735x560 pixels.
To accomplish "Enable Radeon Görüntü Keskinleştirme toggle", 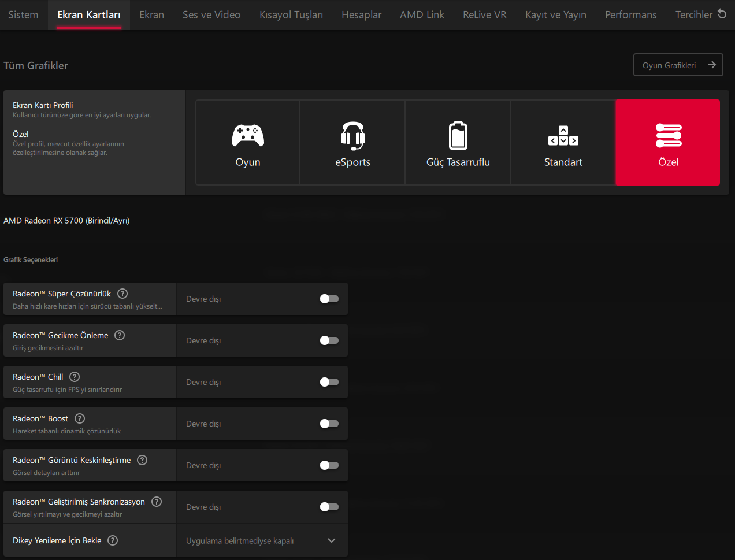I will coord(329,465).
